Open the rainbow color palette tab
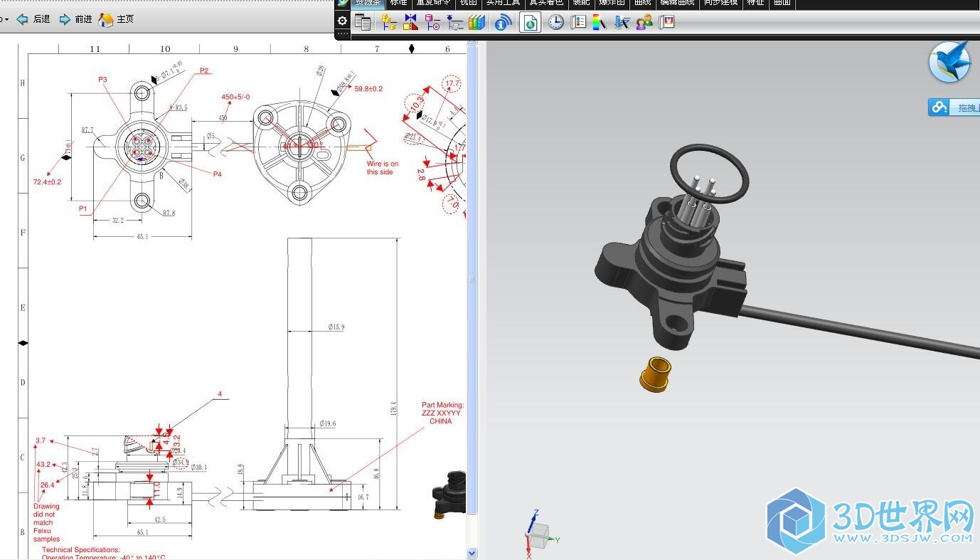The image size is (980, 560). pos(600,22)
